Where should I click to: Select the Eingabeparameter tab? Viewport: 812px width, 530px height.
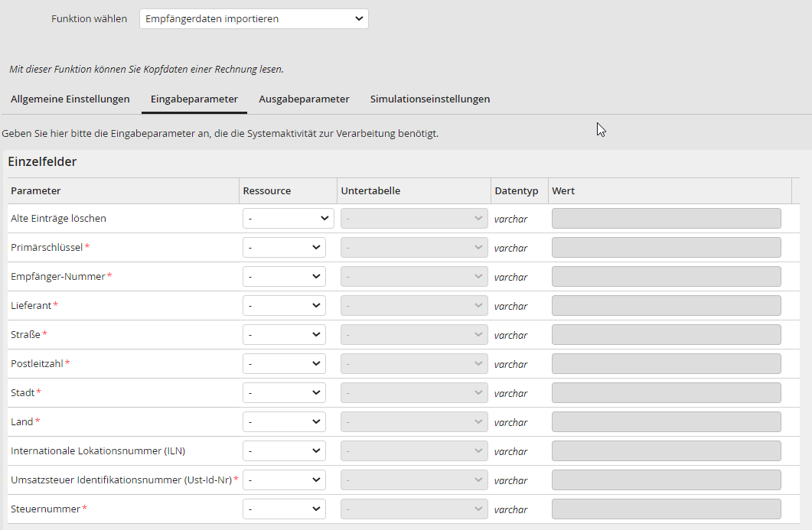(194, 99)
